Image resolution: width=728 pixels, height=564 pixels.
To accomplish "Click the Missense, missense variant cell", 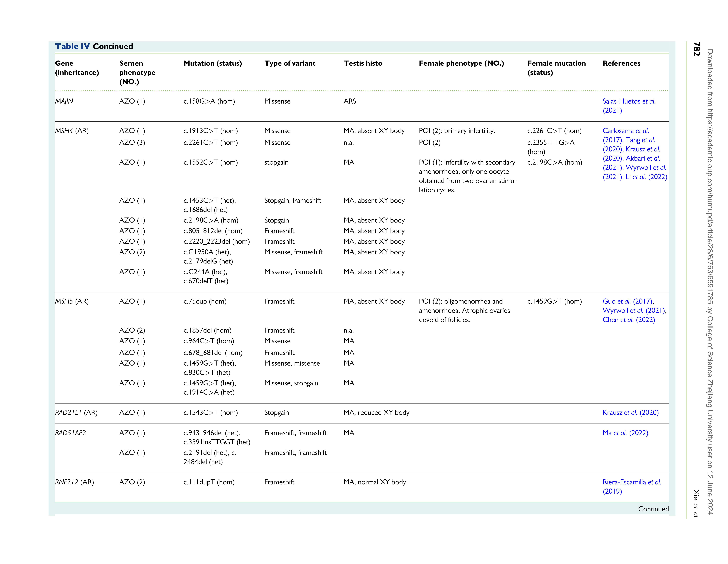I will click(292, 363).
